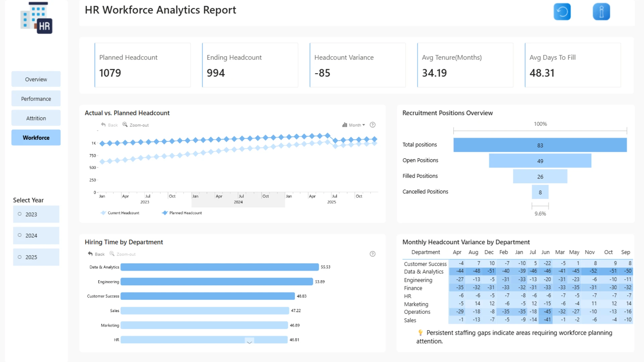Image resolution: width=644 pixels, height=362 pixels.
Task: Click the Data & Analytics hiring time bar
Action: 220,267
